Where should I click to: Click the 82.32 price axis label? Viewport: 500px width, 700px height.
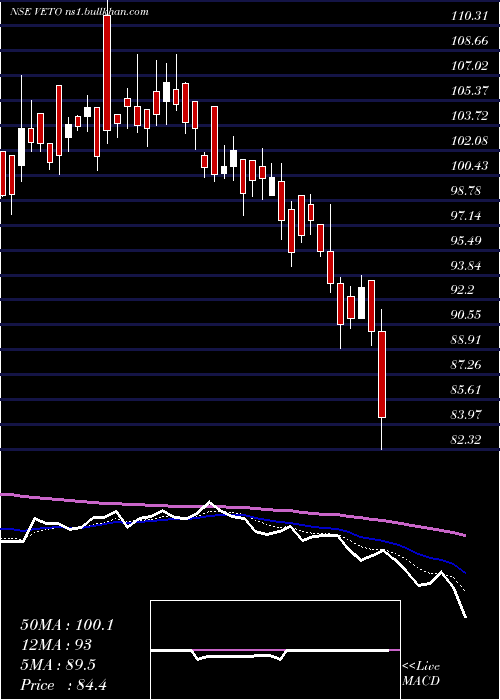[467, 440]
